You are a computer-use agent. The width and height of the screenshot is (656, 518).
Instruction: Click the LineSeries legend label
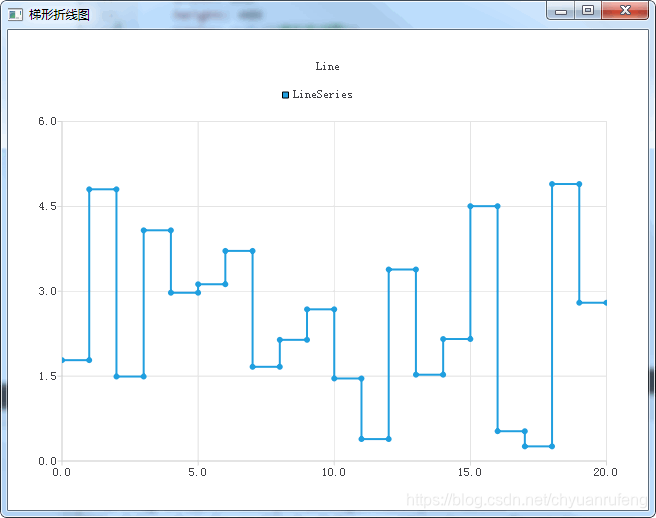pos(322,95)
